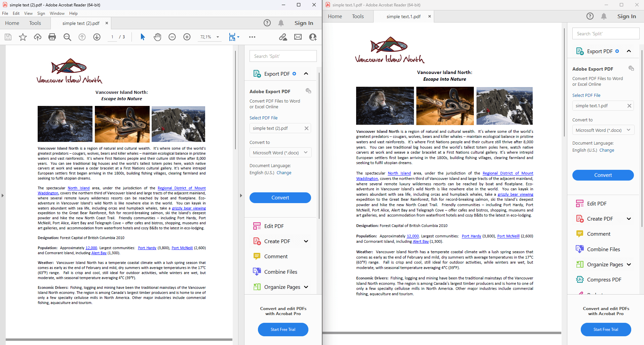Viewport: 644px width, 345px height.
Task: Expand Organize Pages in simple text.1.pdf window
Action: [x=629, y=264]
